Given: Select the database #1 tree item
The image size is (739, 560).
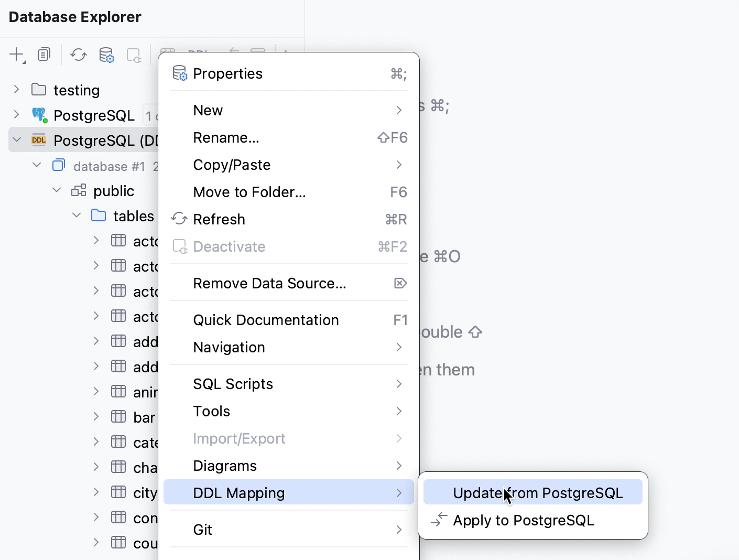Looking at the screenshot, I should coord(109,166).
